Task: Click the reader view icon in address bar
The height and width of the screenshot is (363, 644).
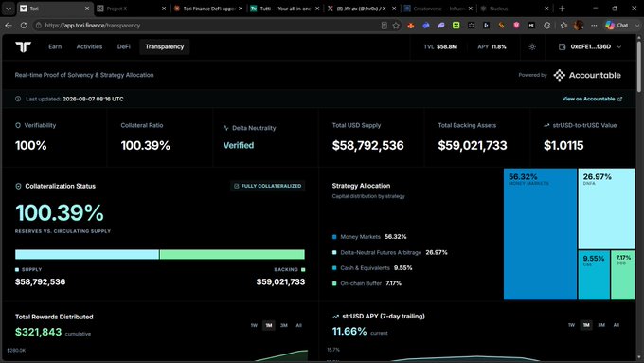Action: [384, 26]
